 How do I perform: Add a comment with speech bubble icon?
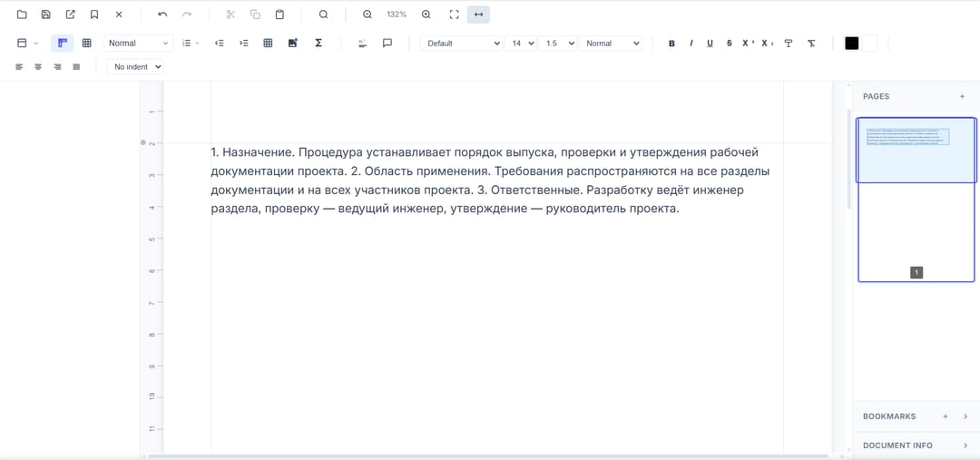(387, 44)
